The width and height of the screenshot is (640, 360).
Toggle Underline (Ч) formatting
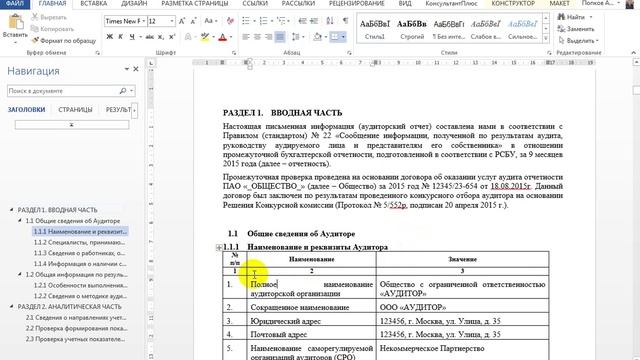click(x=132, y=37)
